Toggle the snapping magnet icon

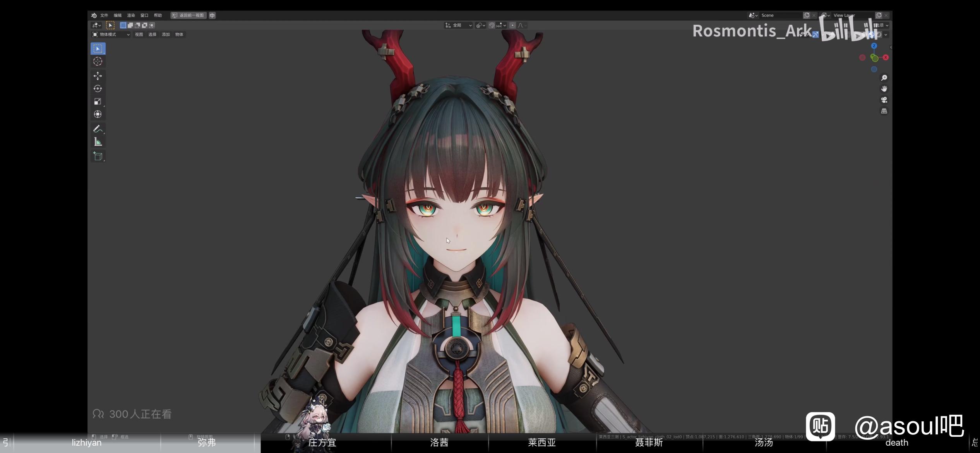point(492,25)
